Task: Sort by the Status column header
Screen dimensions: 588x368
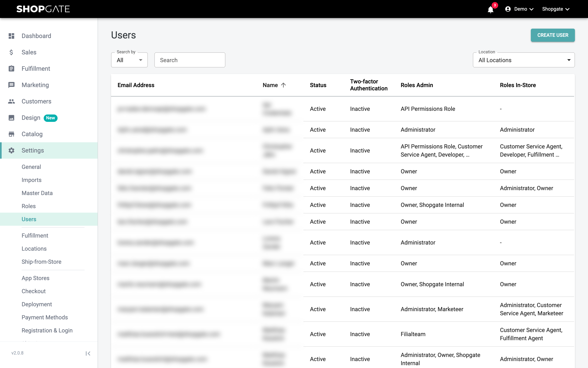Action: point(318,85)
